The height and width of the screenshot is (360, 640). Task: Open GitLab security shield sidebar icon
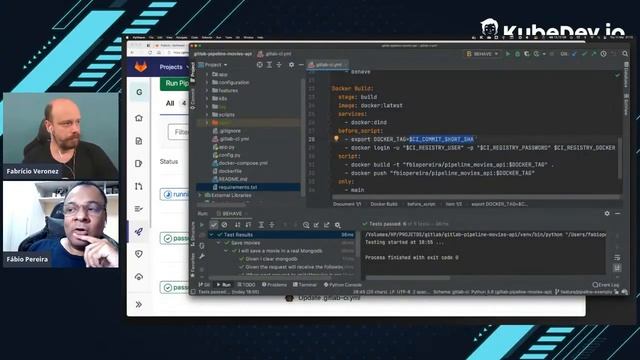(x=139, y=254)
